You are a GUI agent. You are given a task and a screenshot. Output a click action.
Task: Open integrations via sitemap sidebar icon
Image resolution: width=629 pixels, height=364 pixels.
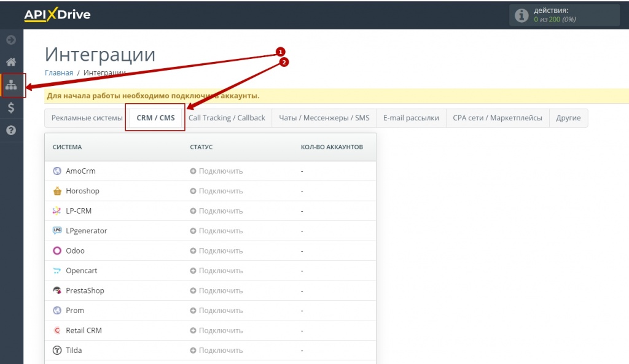11,85
